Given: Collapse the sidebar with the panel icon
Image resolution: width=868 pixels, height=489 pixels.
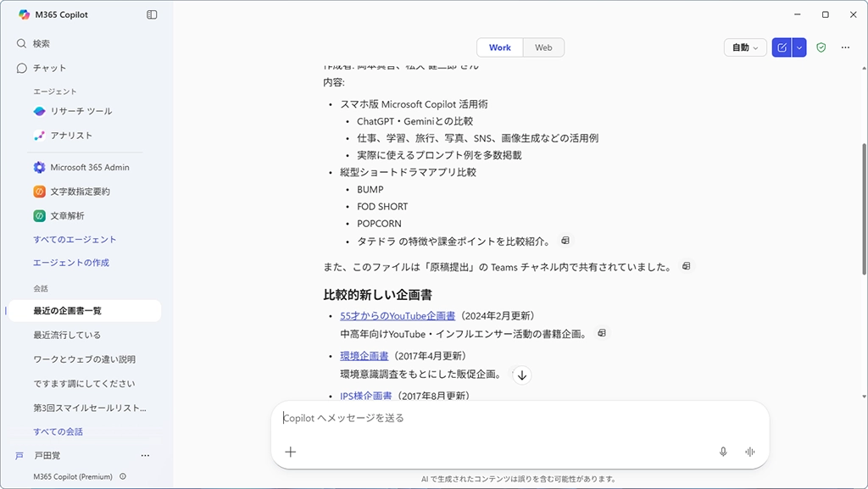Looking at the screenshot, I should click(x=152, y=15).
